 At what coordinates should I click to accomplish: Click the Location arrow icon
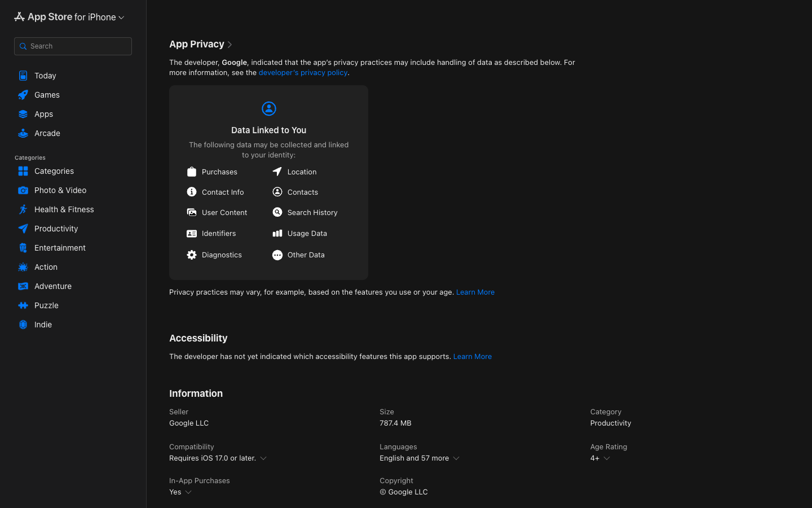(x=277, y=172)
